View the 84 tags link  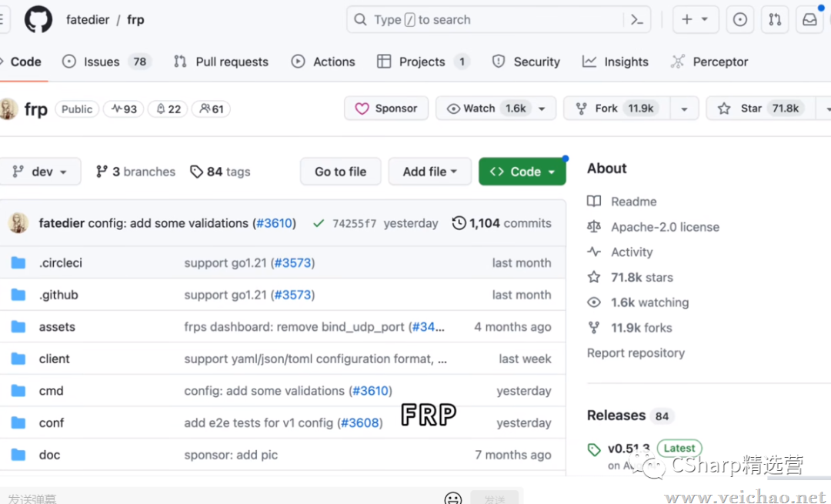(220, 172)
